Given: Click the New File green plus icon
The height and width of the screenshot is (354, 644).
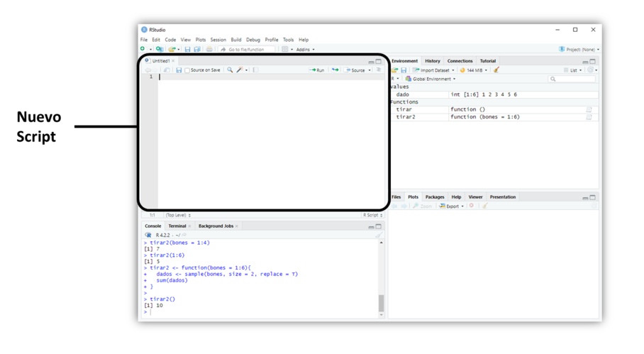Looking at the screenshot, I should tap(143, 50).
